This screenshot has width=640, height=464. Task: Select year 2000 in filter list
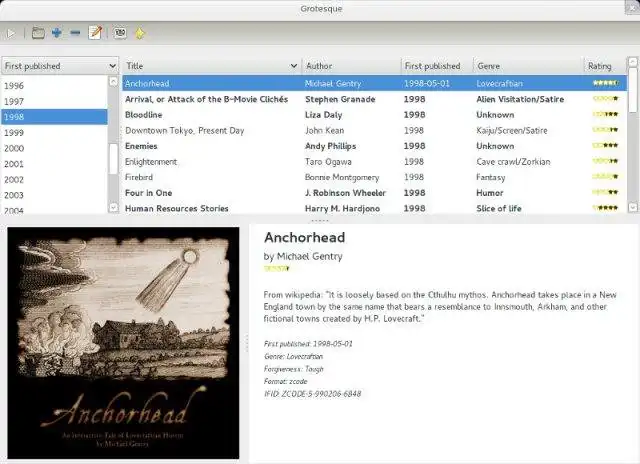(55, 148)
